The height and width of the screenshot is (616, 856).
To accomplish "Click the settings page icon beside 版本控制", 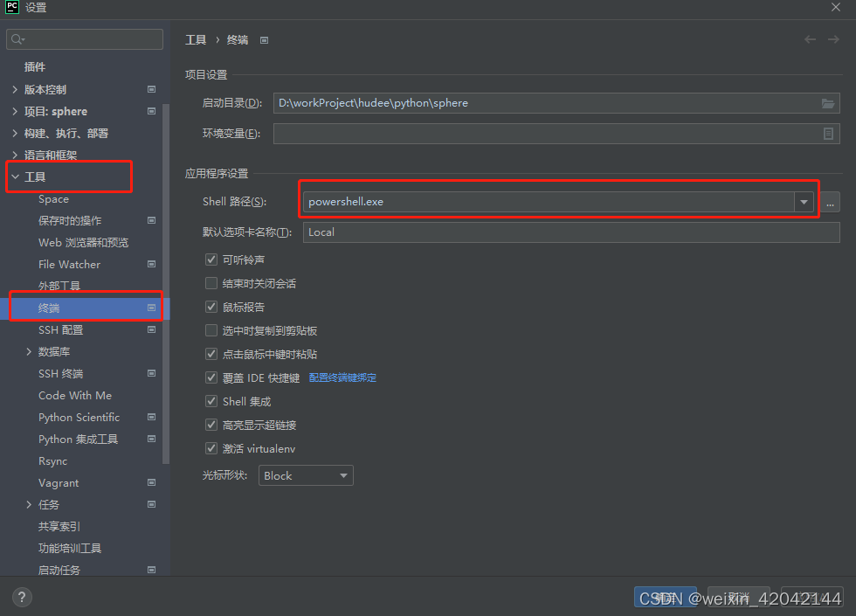I will click(x=151, y=89).
